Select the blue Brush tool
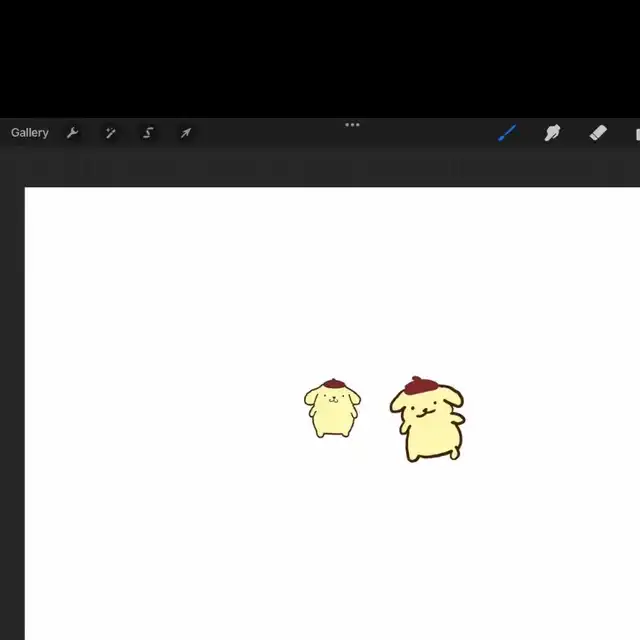 tap(507, 132)
